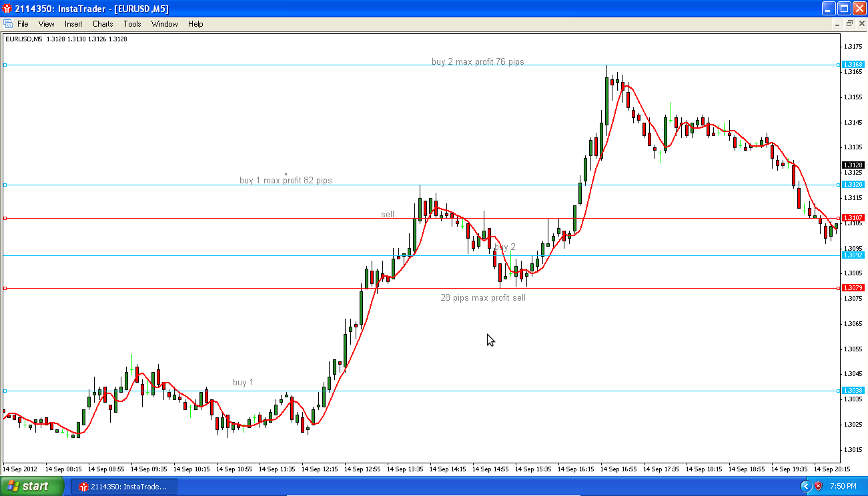Click the taskbar clock showing 7:50 PM
Screen dimensions: 868x496
(843, 487)
